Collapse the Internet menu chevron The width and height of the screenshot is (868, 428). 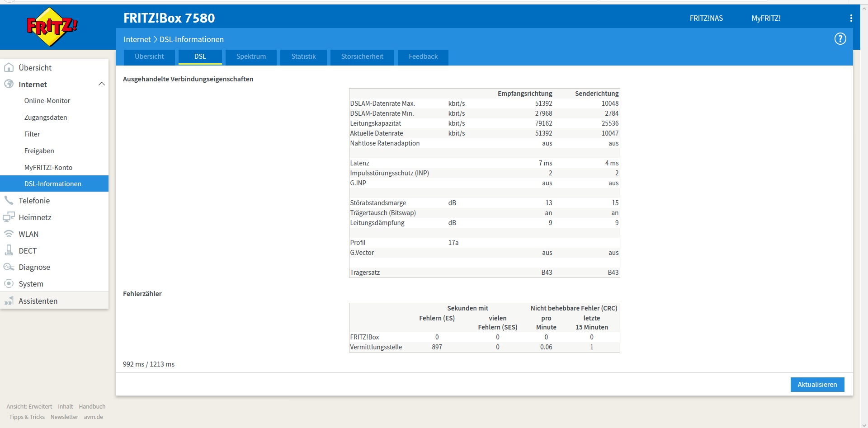tap(102, 84)
